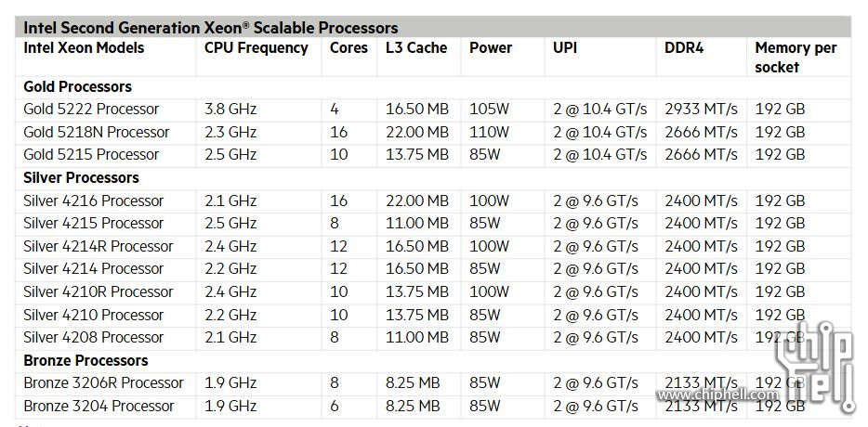Click the Silver 4216 Processor cell

tap(93, 201)
